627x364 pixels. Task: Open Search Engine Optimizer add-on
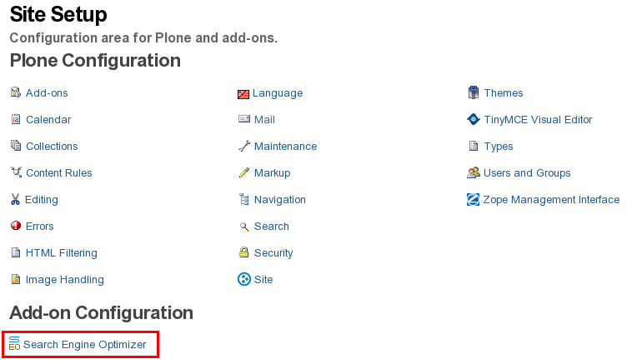pos(84,345)
